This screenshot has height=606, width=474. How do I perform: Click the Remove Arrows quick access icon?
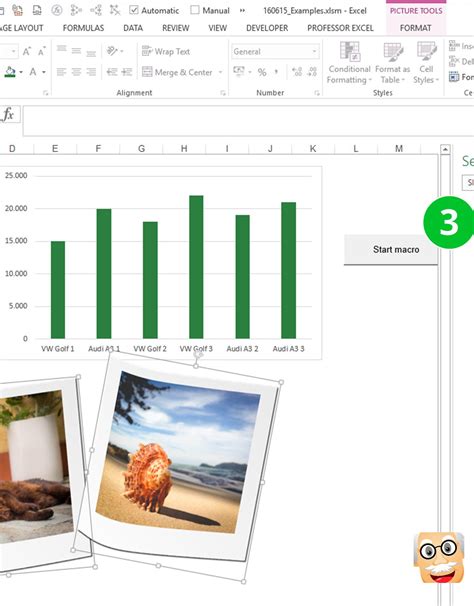coord(114,10)
